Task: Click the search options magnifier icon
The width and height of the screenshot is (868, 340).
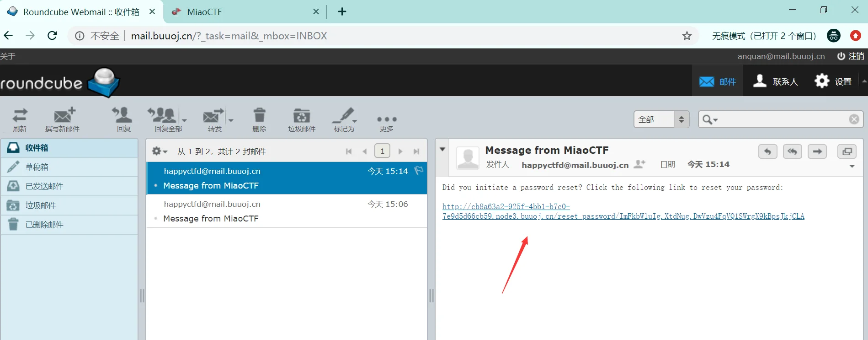Action: tap(709, 119)
